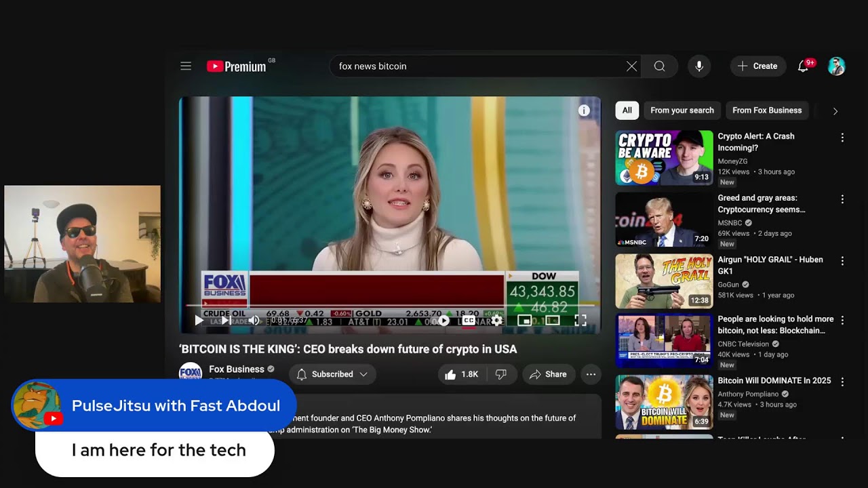Show more filter chips with arrow
Image resolution: width=868 pixels, height=488 pixels.
[x=835, y=111]
